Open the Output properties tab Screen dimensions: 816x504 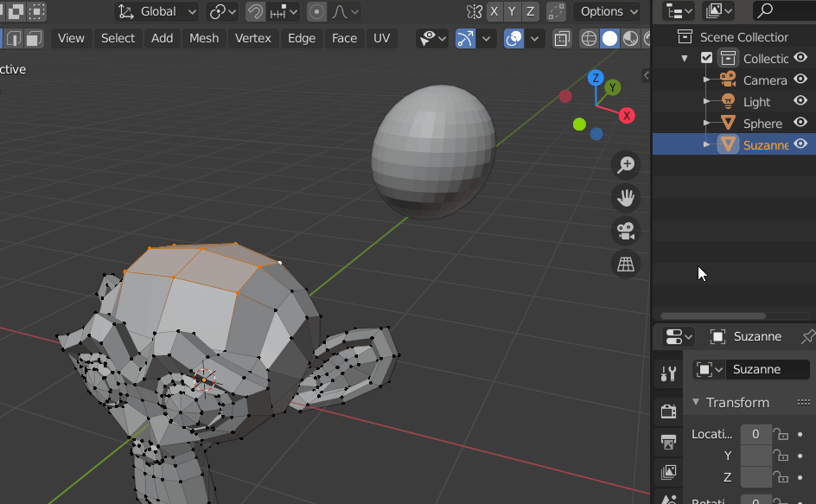pyautogui.click(x=668, y=442)
